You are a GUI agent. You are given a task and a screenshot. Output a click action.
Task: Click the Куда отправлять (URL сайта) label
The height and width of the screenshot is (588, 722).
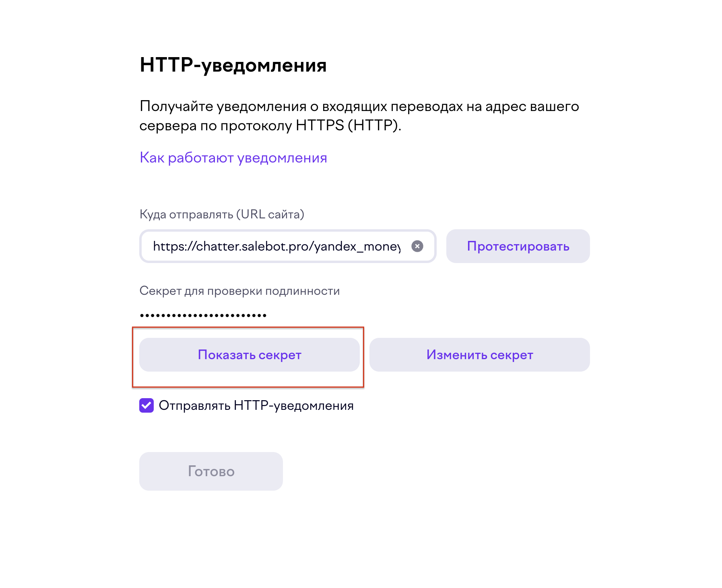222,214
